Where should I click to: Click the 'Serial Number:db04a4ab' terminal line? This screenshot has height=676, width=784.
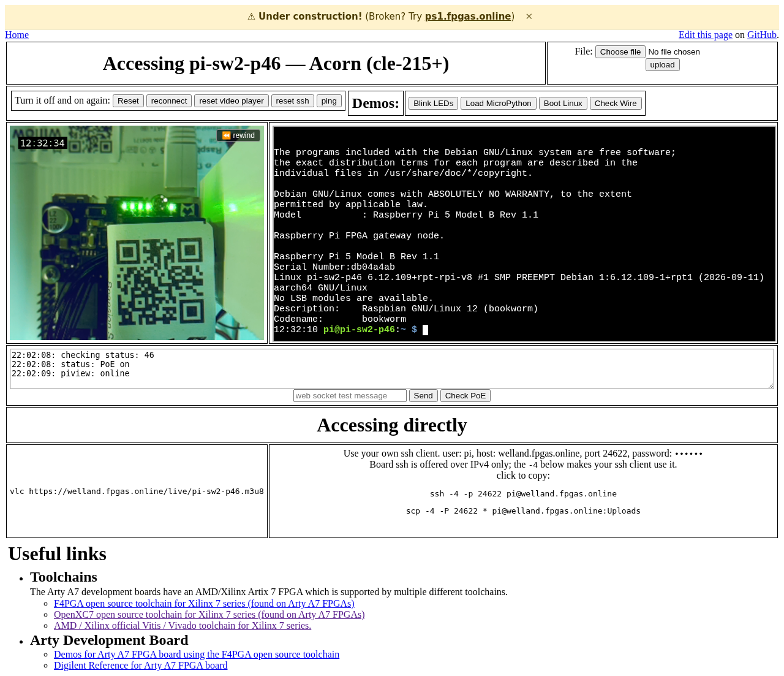click(x=334, y=267)
